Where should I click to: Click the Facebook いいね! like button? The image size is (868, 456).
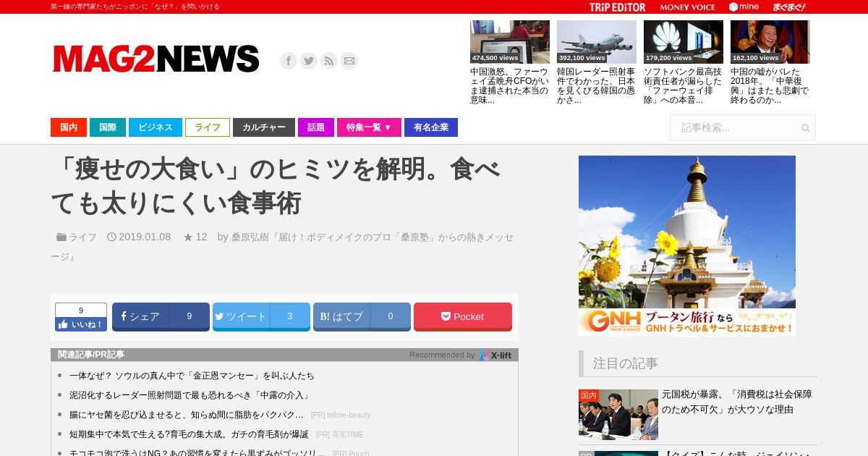point(81,324)
